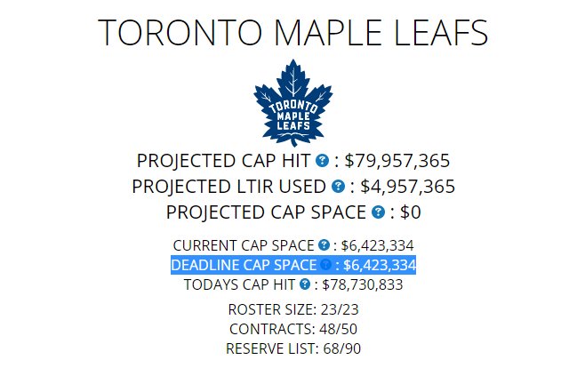The height and width of the screenshot is (392, 577).
Task: Click the $78,730,833 todays cap hit amount
Action: [363, 284]
